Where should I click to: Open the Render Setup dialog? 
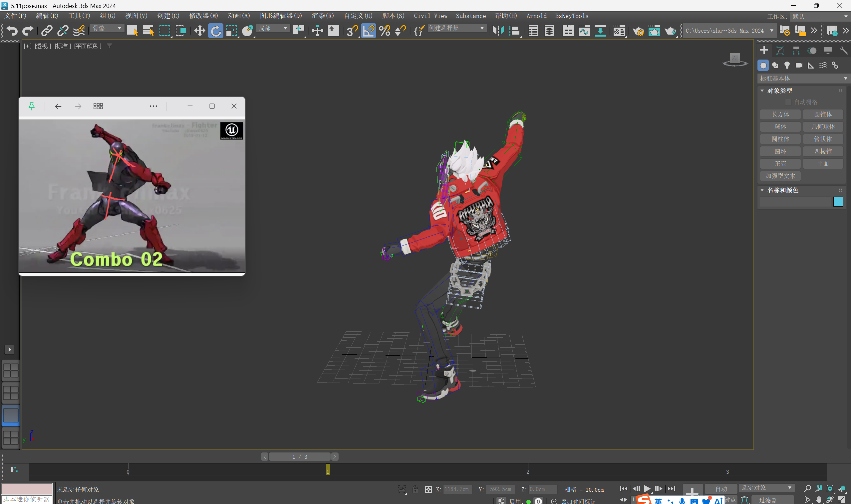click(x=638, y=31)
